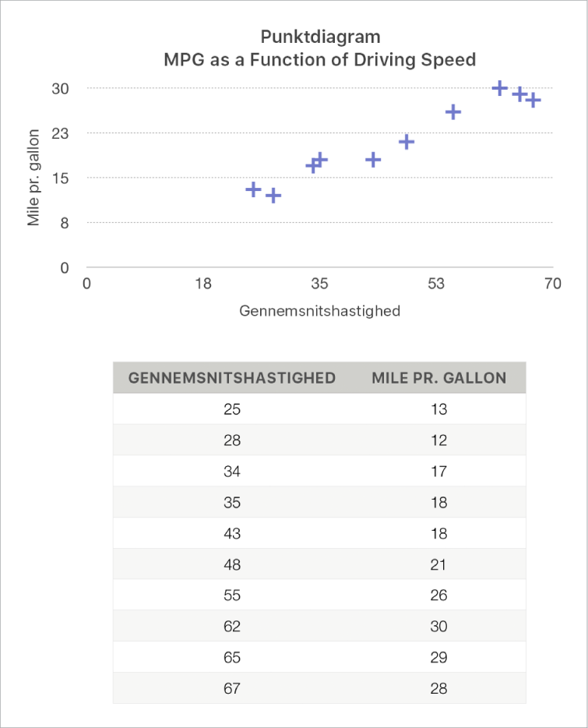This screenshot has height=728, width=588.
Task: Click the rightmost plus marker in the chart
Action: coord(533,100)
